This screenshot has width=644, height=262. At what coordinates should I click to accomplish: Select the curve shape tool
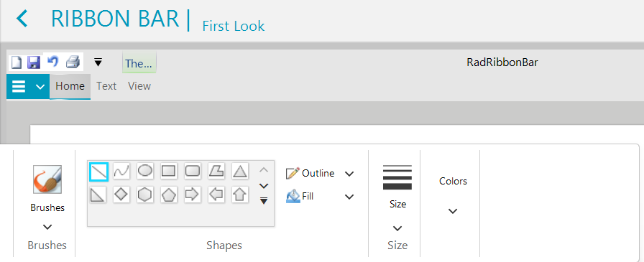(121, 172)
